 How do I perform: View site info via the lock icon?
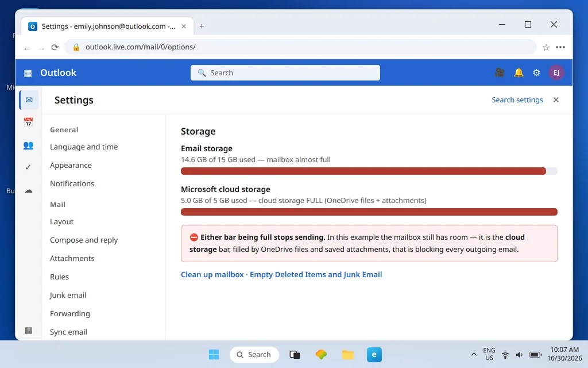pyautogui.click(x=76, y=47)
